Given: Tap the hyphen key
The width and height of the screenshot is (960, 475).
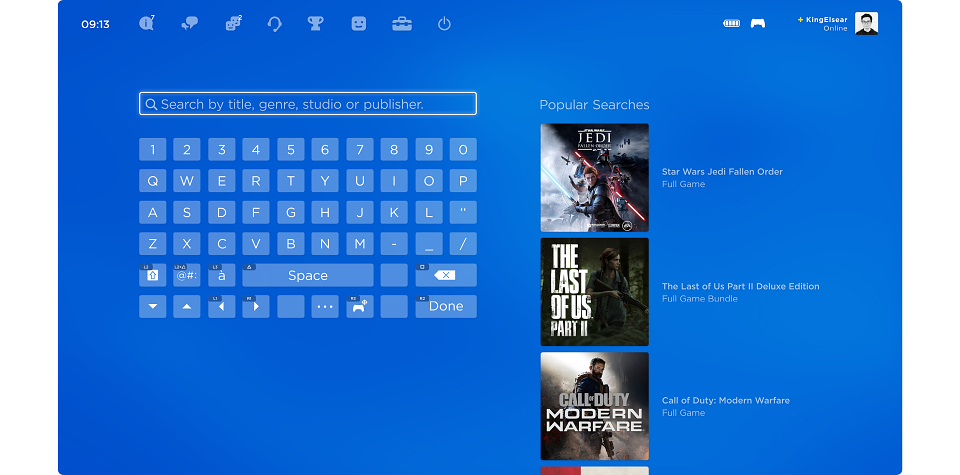Looking at the screenshot, I should (394, 244).
